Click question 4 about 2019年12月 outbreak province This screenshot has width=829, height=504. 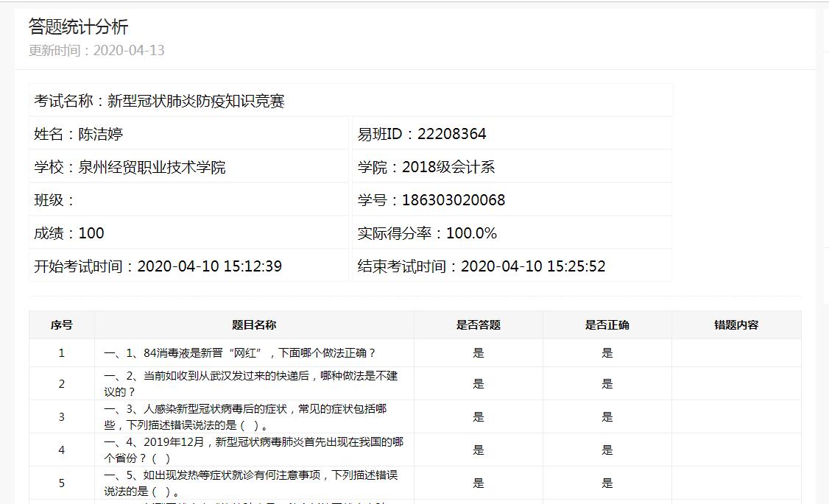coord(254,450)
